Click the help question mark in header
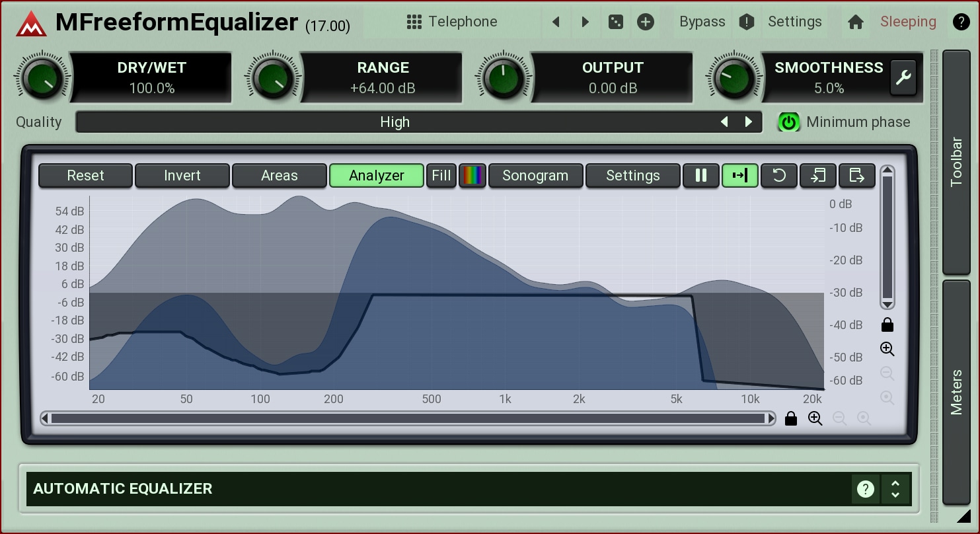980x534 pixels. click(961, 22)
